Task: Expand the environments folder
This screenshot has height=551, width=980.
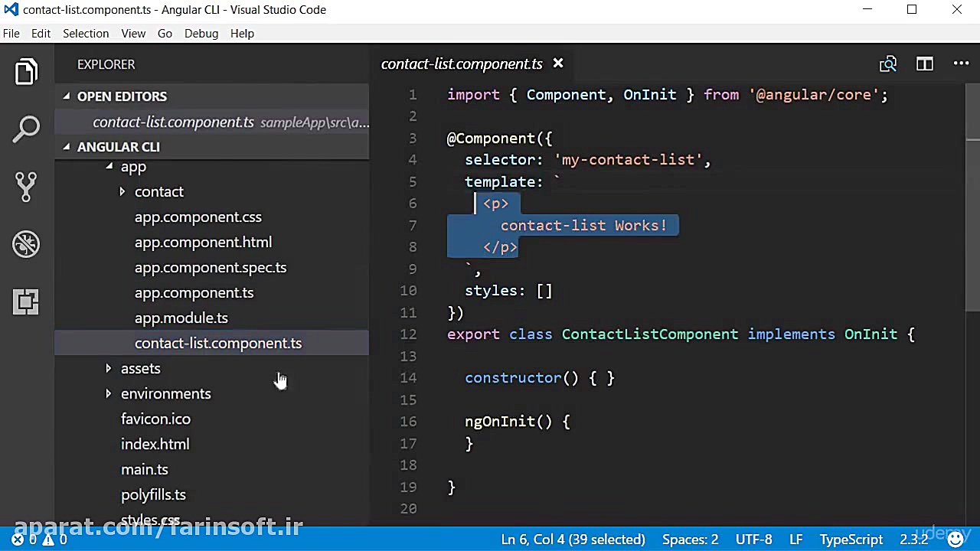Action: point(109,393)
